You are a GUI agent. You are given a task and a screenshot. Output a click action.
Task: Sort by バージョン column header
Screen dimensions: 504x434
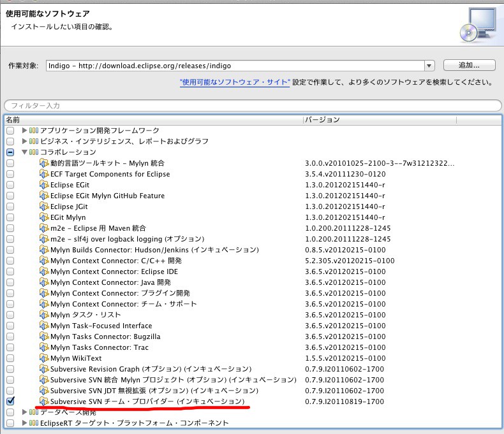[x=380, y=120]
